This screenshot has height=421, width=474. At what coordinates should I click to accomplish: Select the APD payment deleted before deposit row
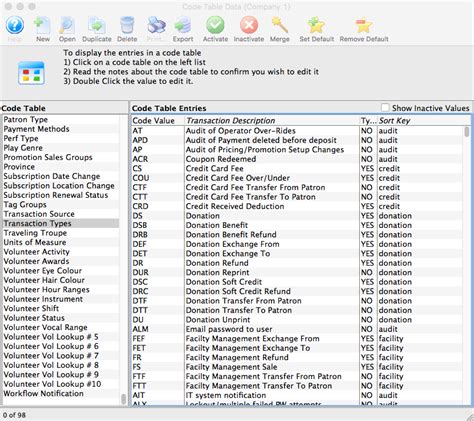coord(297,140)
